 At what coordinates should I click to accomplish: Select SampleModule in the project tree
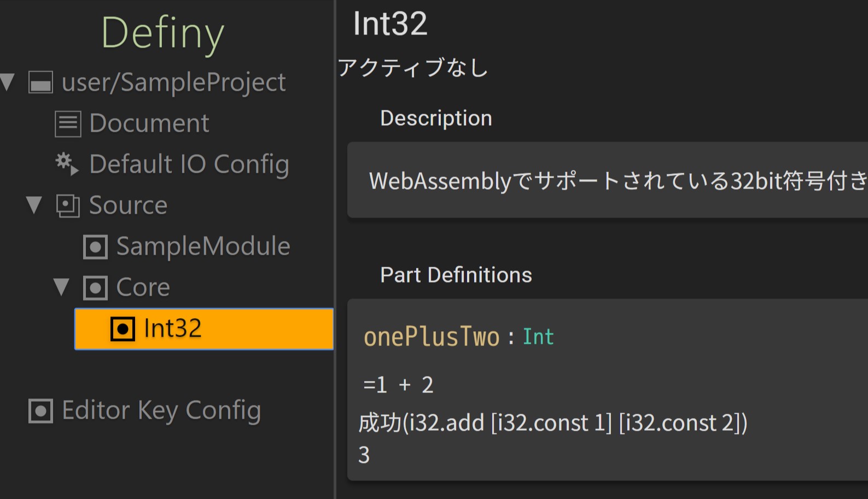point(203,246)
